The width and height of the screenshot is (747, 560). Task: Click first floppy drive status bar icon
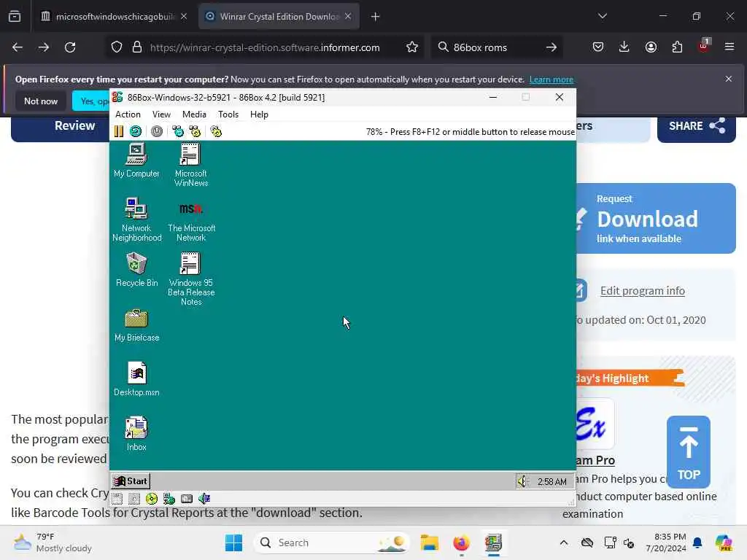117,499
